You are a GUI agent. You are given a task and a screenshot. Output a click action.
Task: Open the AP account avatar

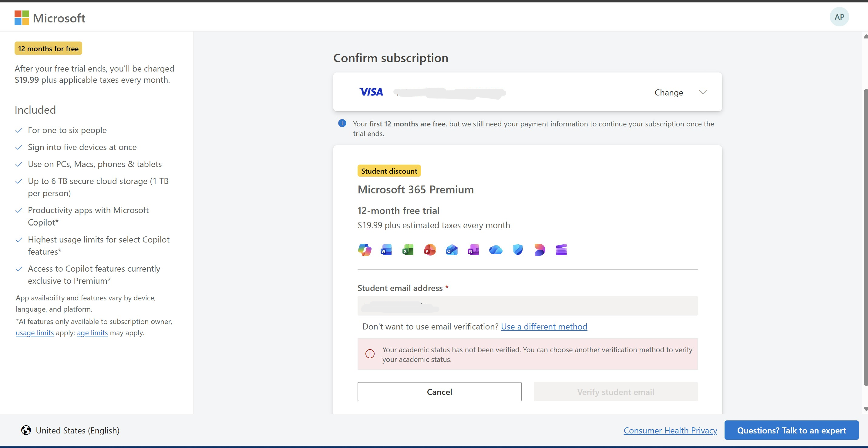839,17
